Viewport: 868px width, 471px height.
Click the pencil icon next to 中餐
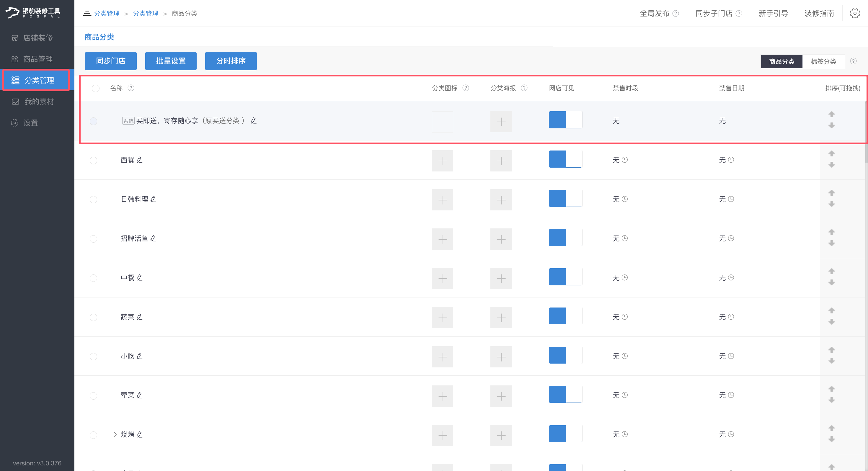pyautogui.click(x=139, y=278)
